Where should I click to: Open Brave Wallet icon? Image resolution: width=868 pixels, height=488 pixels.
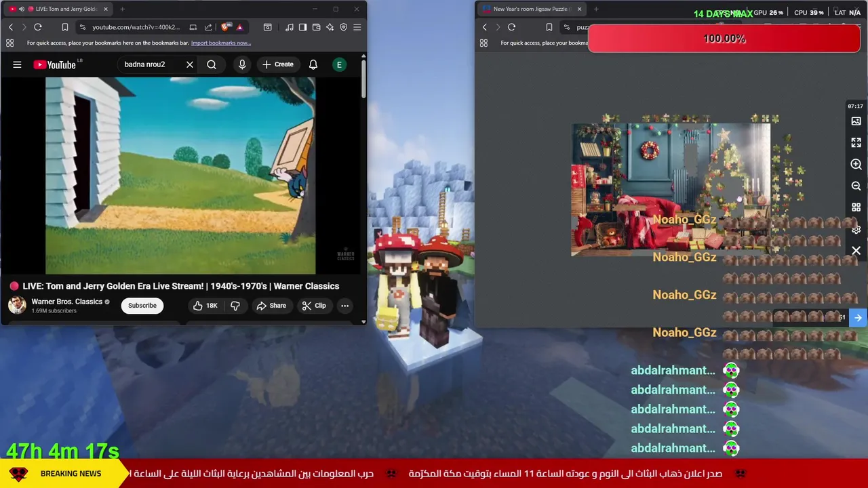click(x=316, y=27)
